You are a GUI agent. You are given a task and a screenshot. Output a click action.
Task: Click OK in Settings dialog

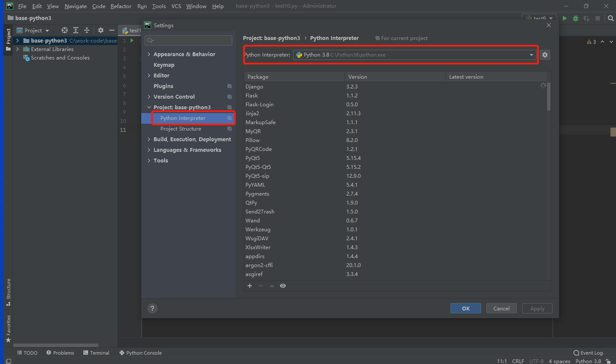466,308
